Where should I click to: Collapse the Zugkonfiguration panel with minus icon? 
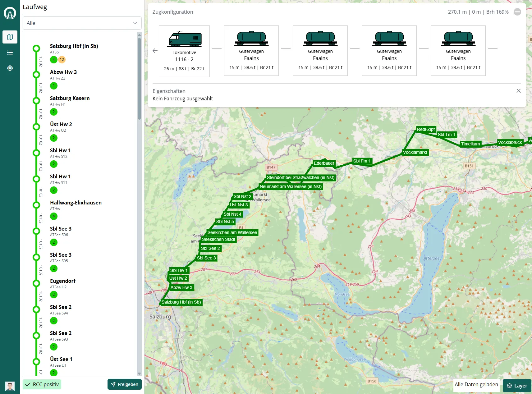click(517, 12)
